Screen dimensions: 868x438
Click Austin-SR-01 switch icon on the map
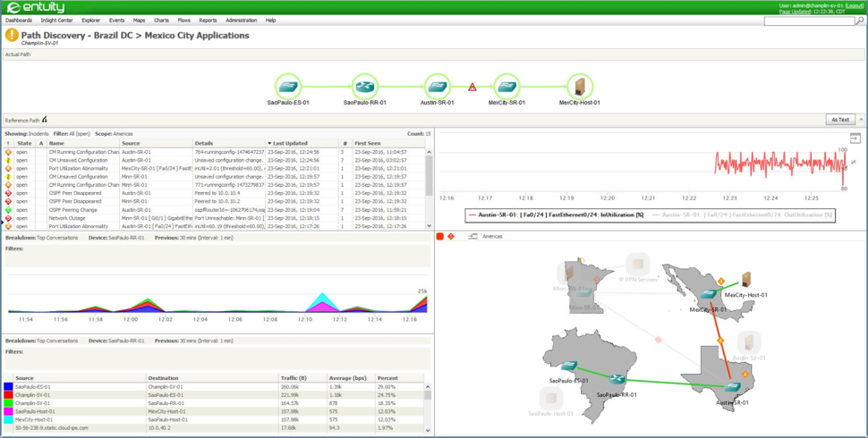pyautogui.click(x=734, y=388)
